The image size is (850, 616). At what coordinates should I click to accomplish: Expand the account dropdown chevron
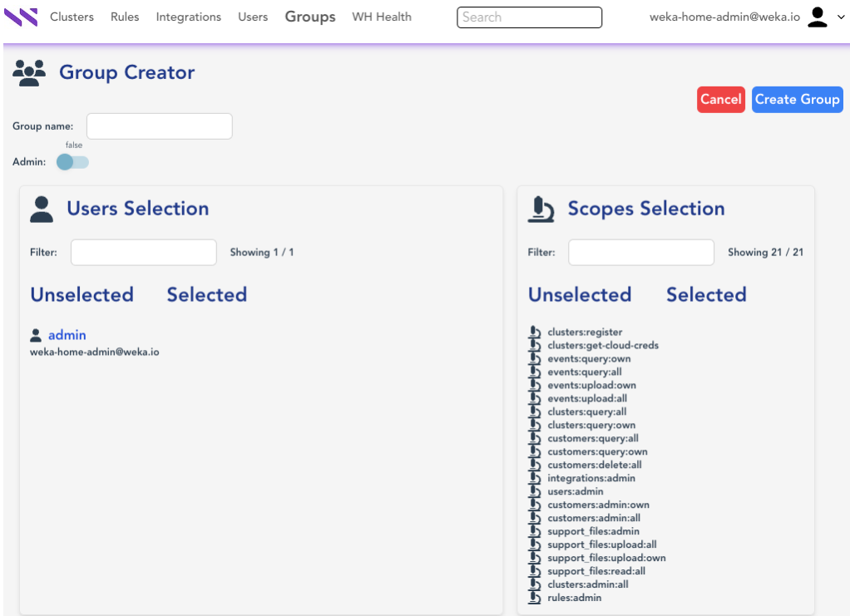click(840, 17)
